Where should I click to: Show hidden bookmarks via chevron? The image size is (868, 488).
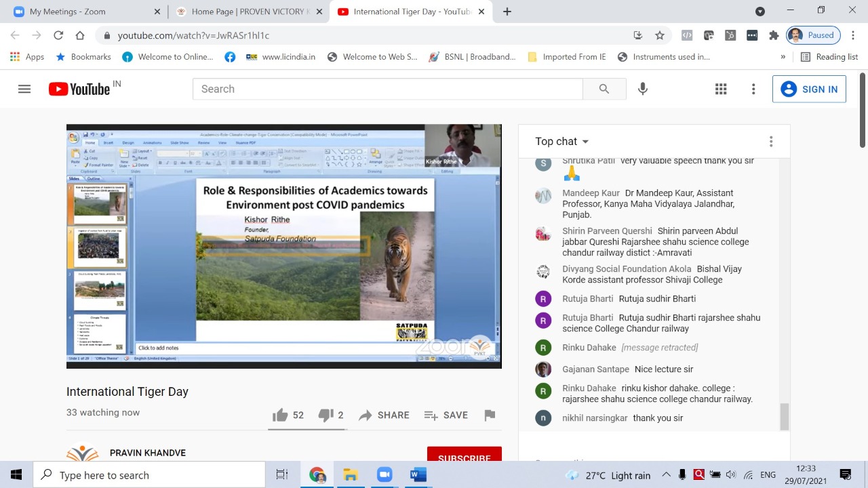(783, 57)
